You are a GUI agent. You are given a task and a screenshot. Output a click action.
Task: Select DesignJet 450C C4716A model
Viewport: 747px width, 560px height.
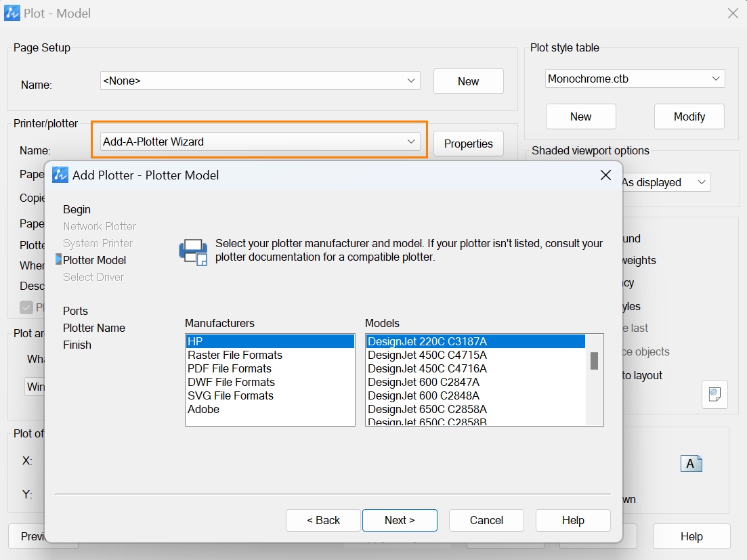(475, 368)
